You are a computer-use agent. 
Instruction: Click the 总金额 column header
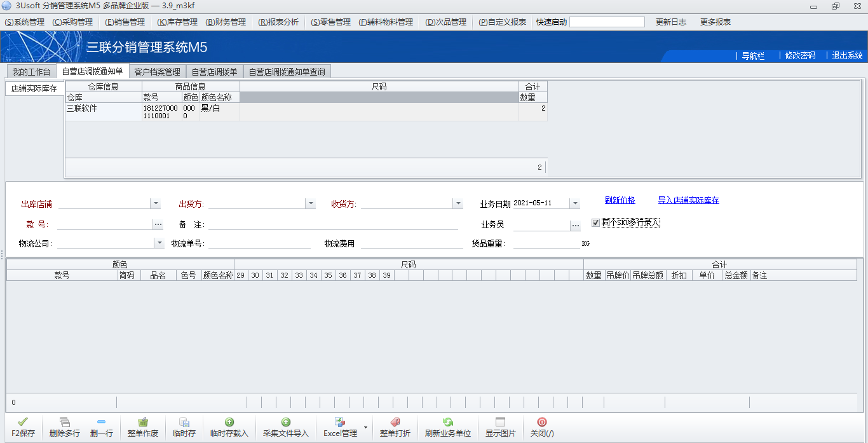pos(736,275)
